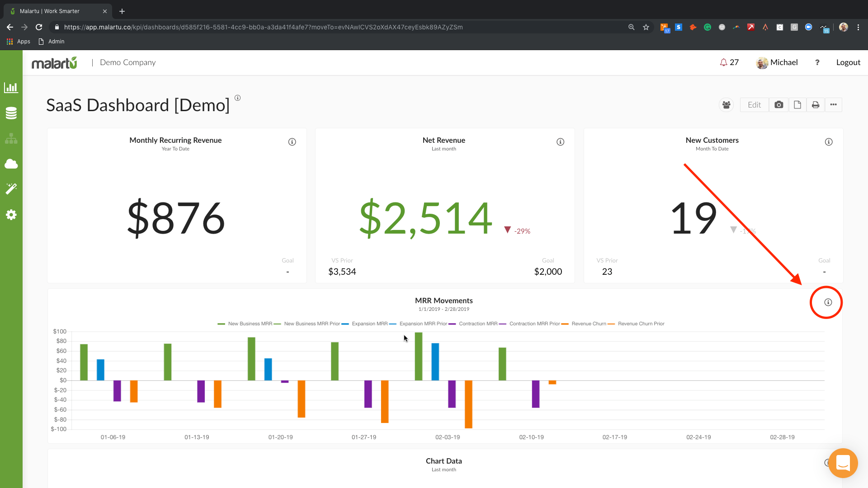Image resolution: width=868 pixels, height=488 pixels.
Task: Open the magic wand icon in sidebar
Action: 11,189
